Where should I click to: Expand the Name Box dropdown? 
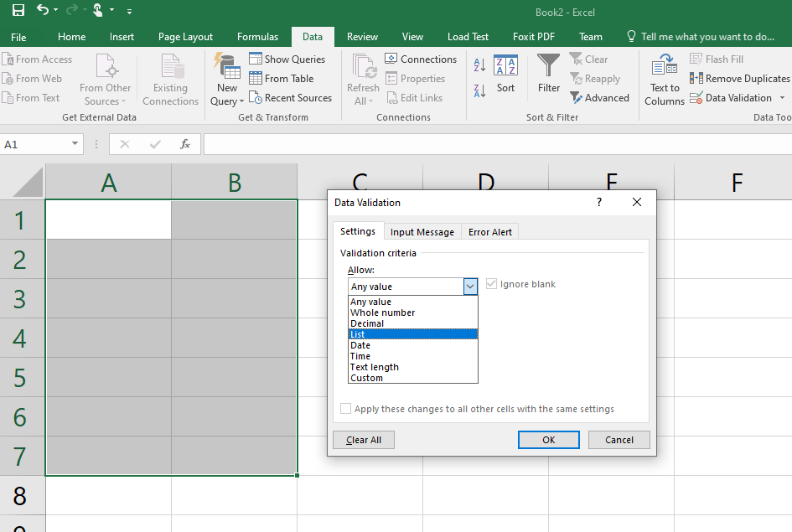coord(75,144)
